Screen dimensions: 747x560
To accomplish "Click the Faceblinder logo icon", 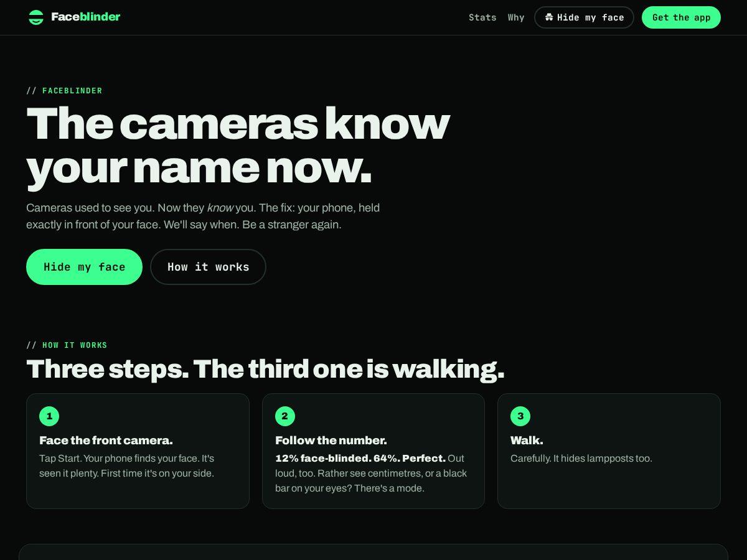I will click(x=36, y=17).
